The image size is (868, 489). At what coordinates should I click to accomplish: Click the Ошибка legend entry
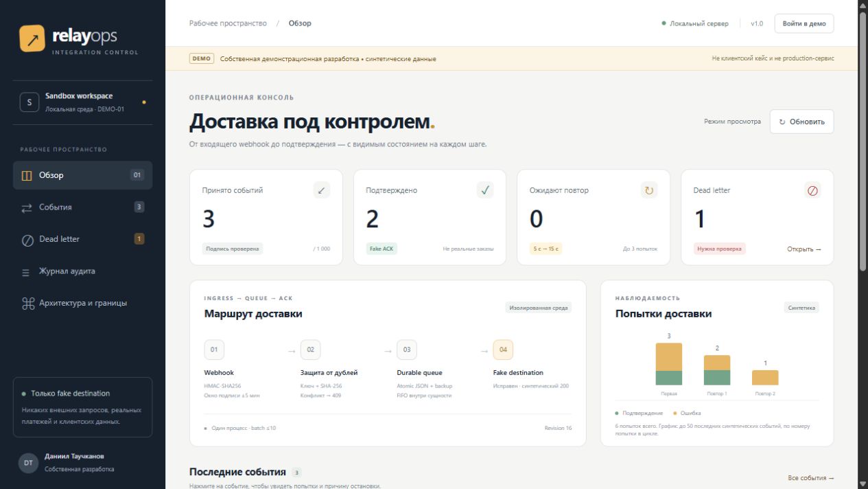point(687,413)
